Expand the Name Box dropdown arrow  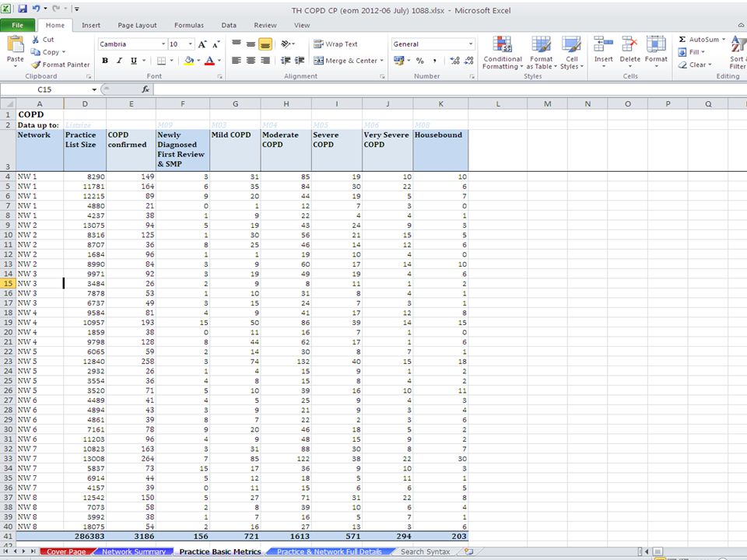click(x=94, y=89)
